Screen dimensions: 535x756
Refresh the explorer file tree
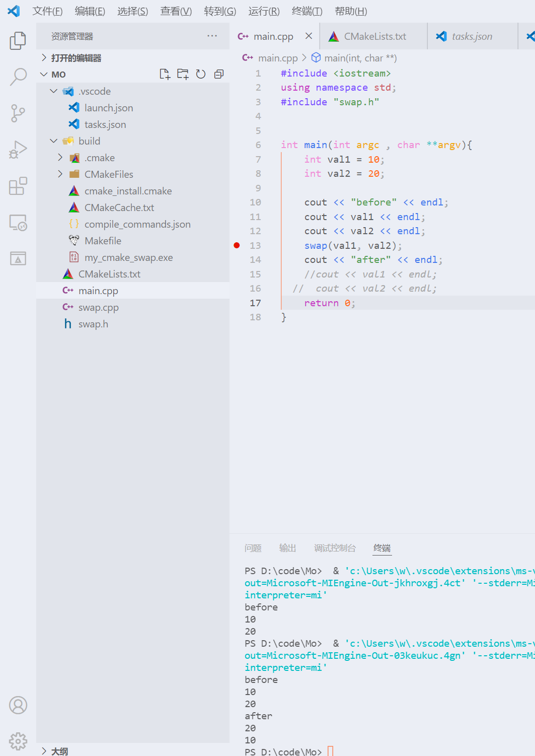click(x=201, y=74)
